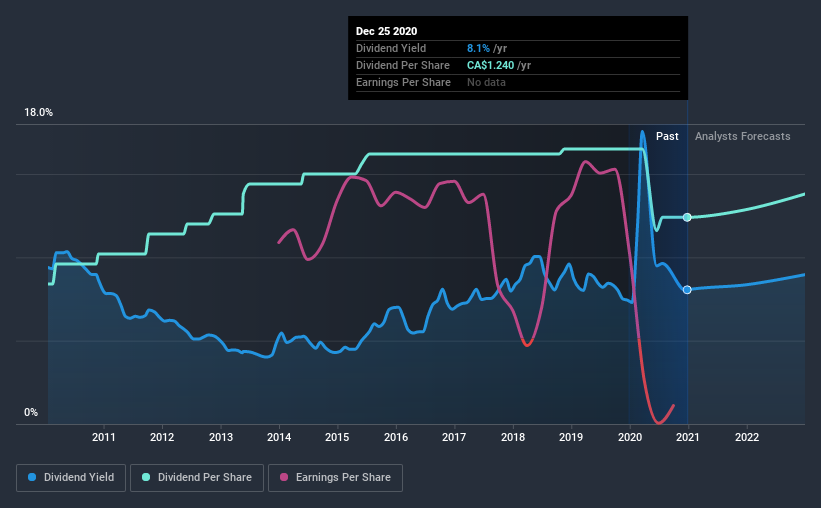Click the 2015 x-axis label
The image size is (821, 508).
(337, 437)
